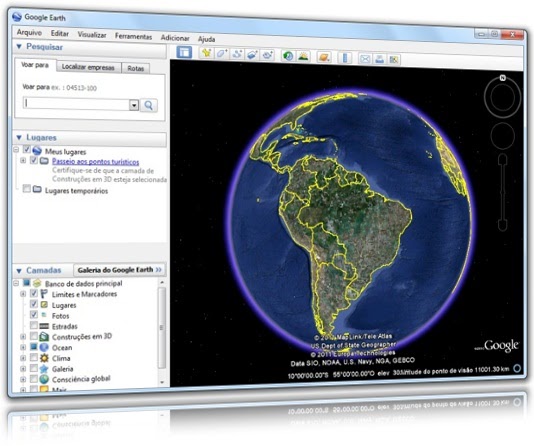Expand the Limites e Marcadores node
Viewport: 534px width, 446px height.
(23, 293)
